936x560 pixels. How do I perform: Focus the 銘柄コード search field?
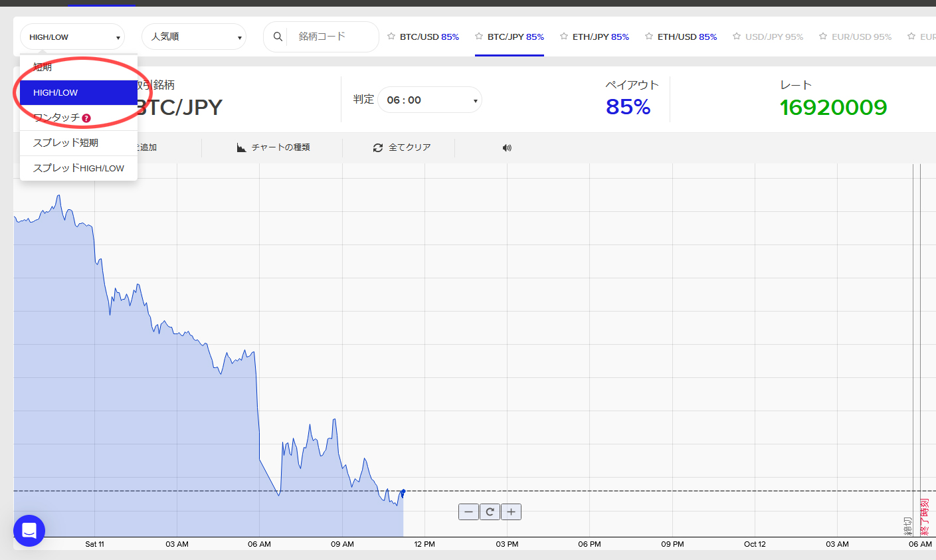tap(332, 37)
